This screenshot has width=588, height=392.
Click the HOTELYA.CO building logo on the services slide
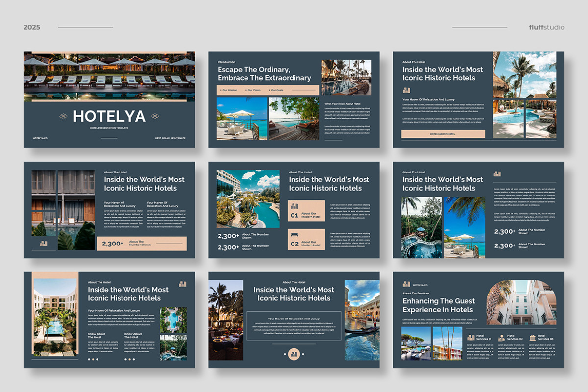point(406,284)
